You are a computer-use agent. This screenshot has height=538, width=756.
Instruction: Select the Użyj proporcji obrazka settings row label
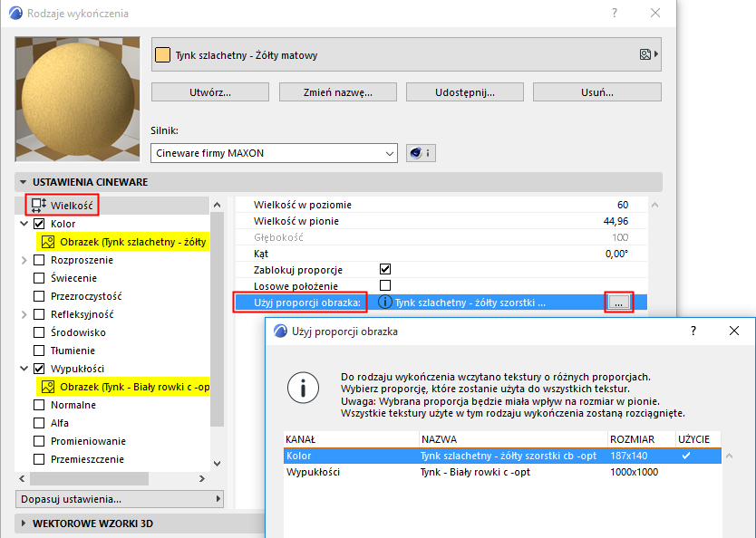(x=307, y=303)
